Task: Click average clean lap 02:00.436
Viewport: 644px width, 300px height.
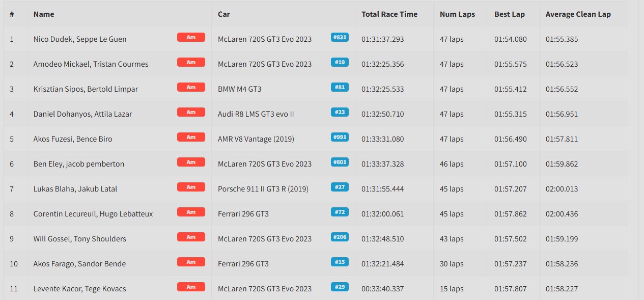Action: tap(562, 214)
